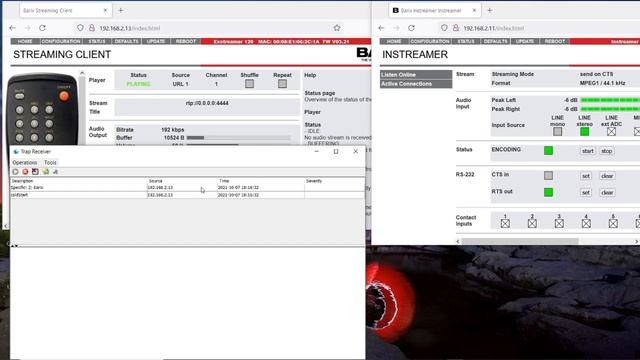This screenshot has height=360, width=640.
Task: Open UPDATE in Instreamer nav bar
Action: click(x=525, y=41)
